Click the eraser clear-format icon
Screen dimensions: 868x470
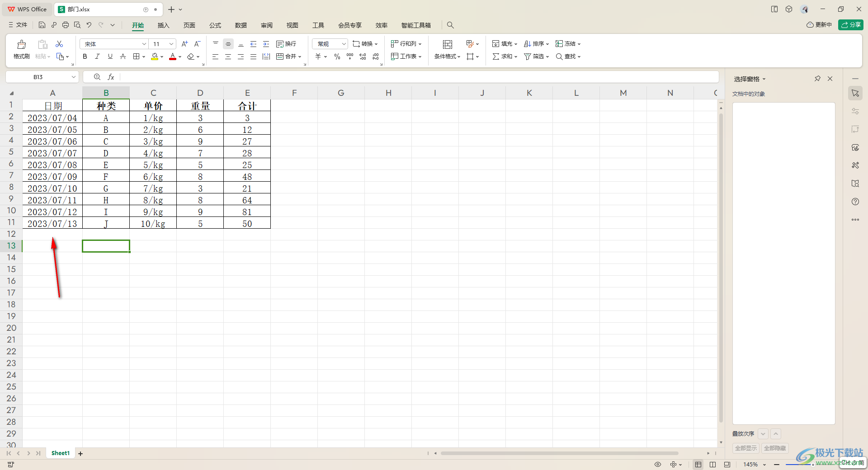point(191,56)
